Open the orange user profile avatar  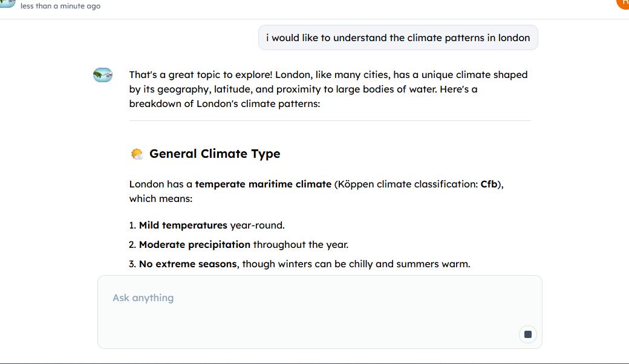pos(624,2)
